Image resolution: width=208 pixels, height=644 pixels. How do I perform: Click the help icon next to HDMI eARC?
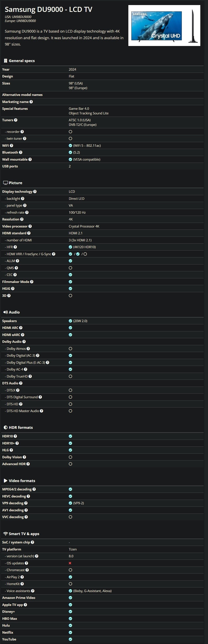(x=23, y=335)
